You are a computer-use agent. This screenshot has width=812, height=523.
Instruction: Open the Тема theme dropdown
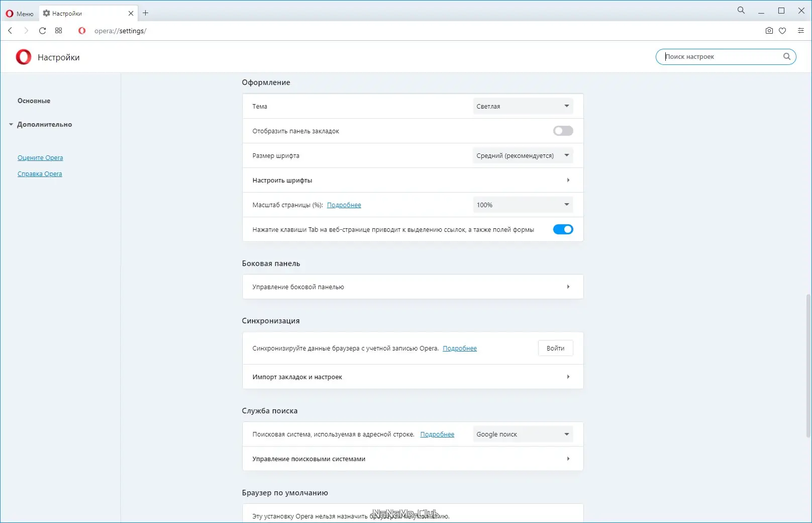tap(523, 106)
